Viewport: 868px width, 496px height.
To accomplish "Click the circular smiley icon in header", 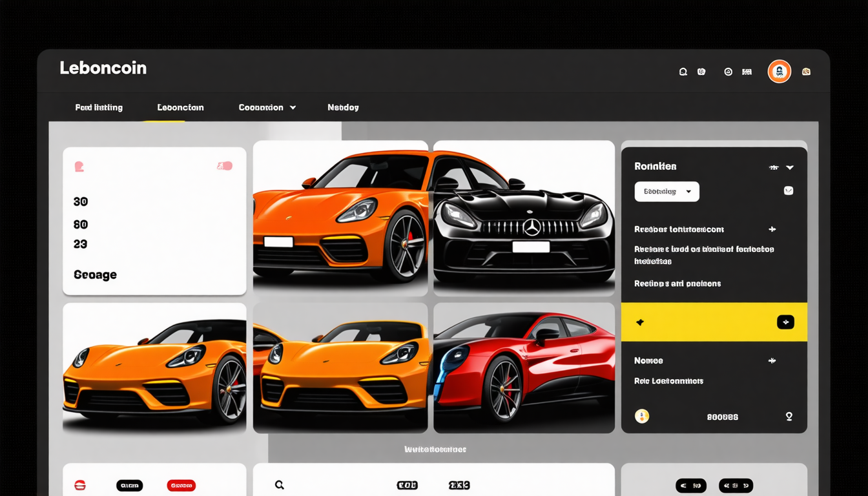I will pos(728,72).
